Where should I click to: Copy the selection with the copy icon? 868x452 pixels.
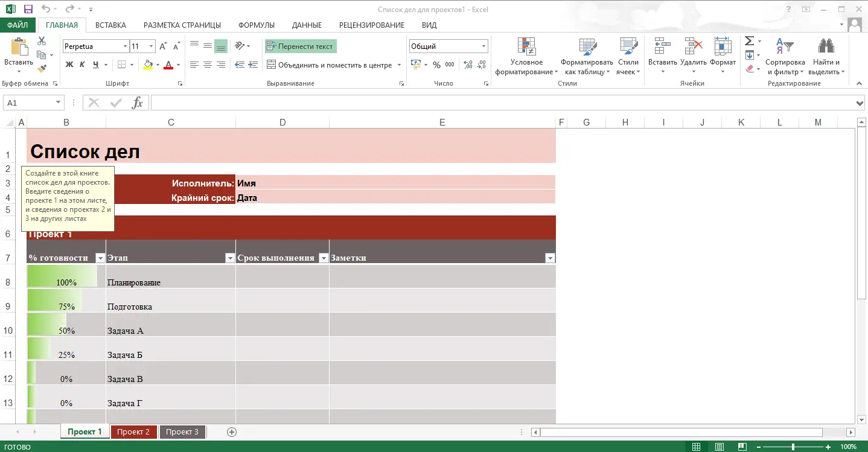(x=42, y=55)
